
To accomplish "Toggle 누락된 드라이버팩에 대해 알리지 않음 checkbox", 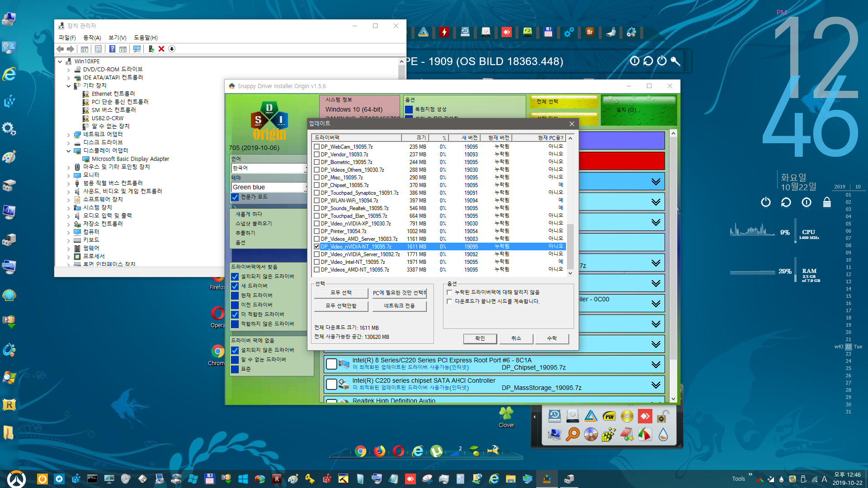I will (x=449, y=292).
